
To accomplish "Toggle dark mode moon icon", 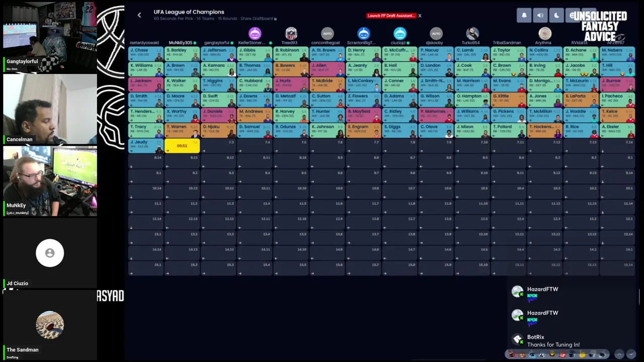I will (556, 16).
